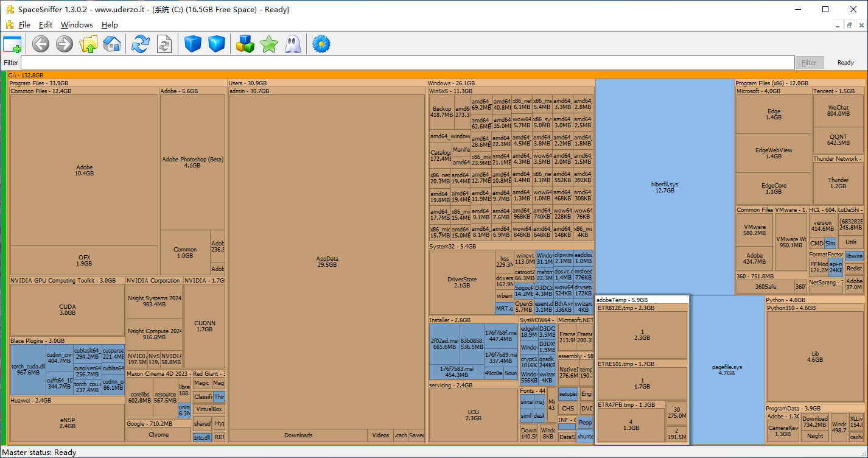The image size is (868, 458).
Task: Click the ETR812E.tmp - 2.3GB header
Action: 642,308
